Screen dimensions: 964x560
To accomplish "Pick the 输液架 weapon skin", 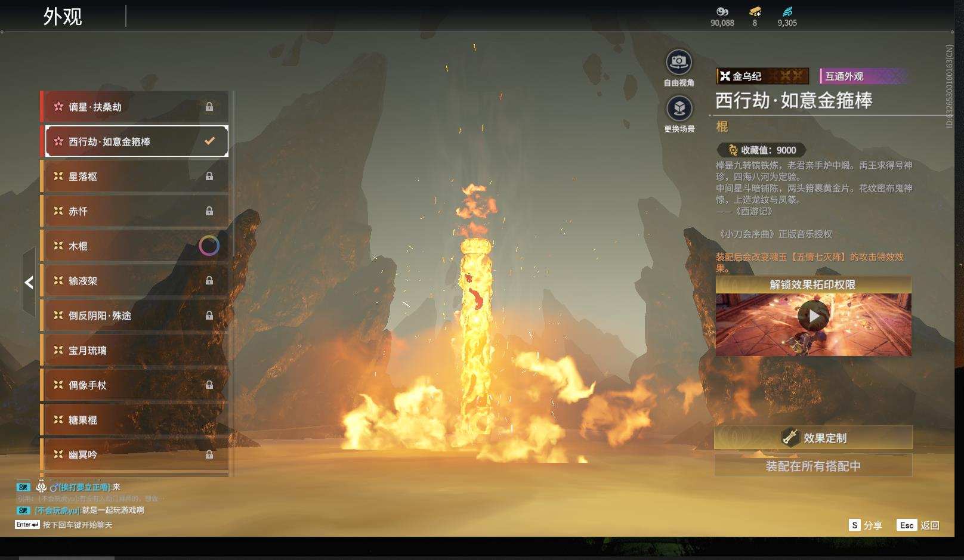I will [x=135, y=281].
